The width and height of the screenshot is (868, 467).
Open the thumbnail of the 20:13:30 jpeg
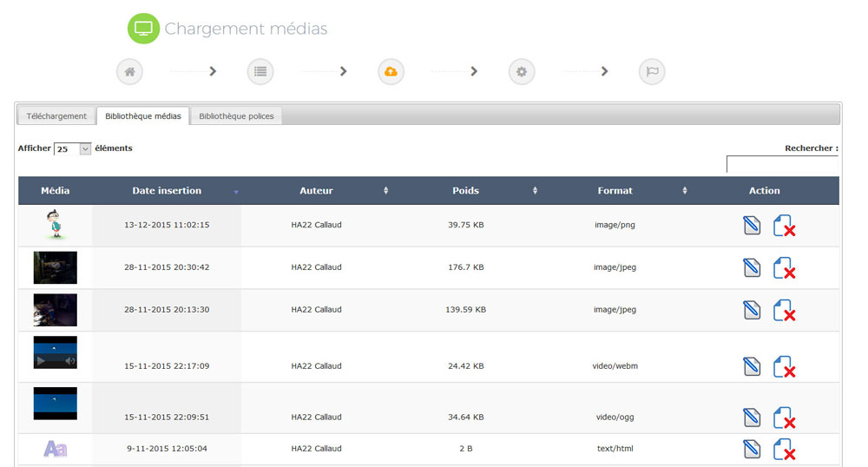tap(56, 310)
